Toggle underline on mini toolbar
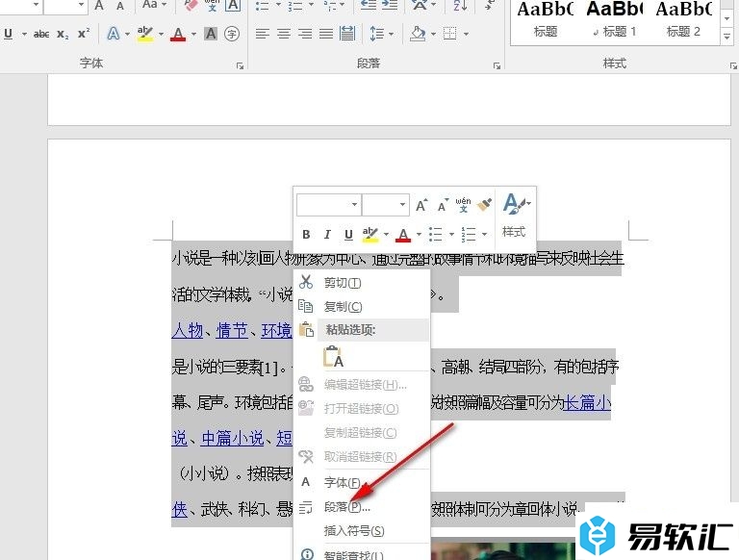Viewport: 739px width, 560px height. (348, 234)
